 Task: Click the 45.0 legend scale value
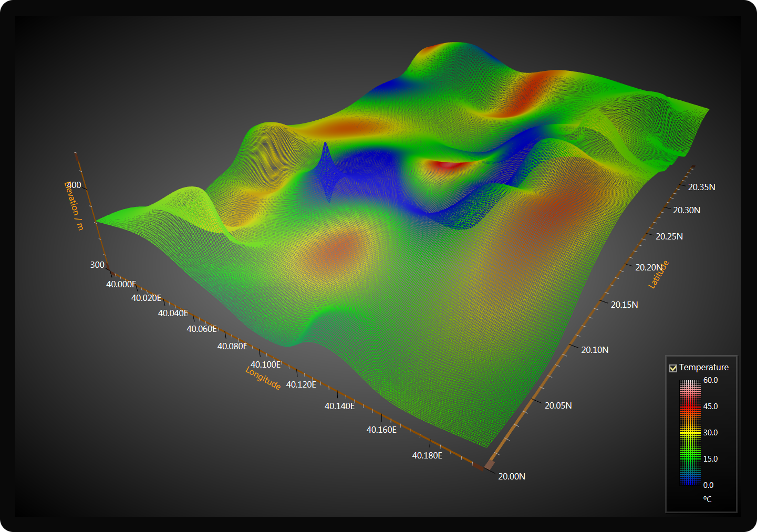[x=710, y=406]
